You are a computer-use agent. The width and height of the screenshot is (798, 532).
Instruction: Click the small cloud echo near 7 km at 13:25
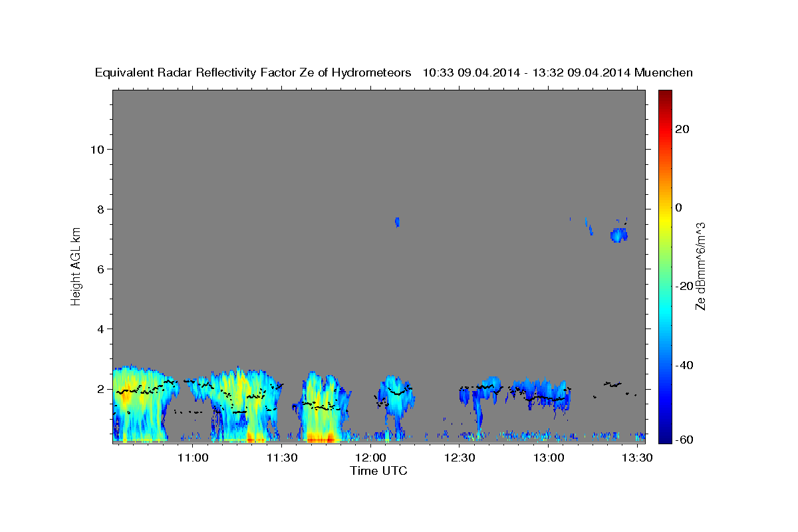point(619,235)
